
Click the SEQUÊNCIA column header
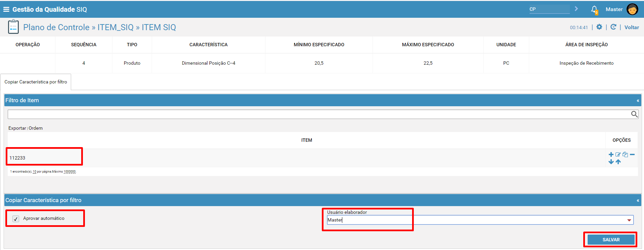pyautogui.click(x=84, y=45)
